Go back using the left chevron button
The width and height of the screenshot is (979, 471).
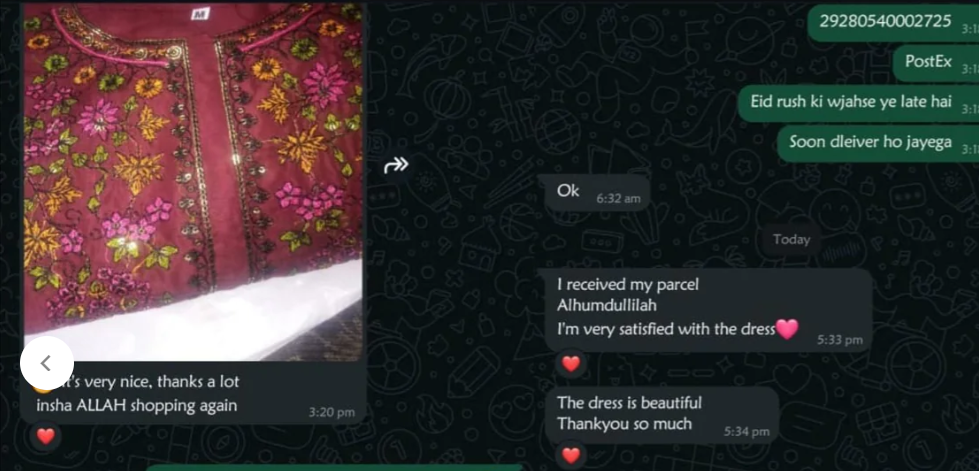[46, 363]
